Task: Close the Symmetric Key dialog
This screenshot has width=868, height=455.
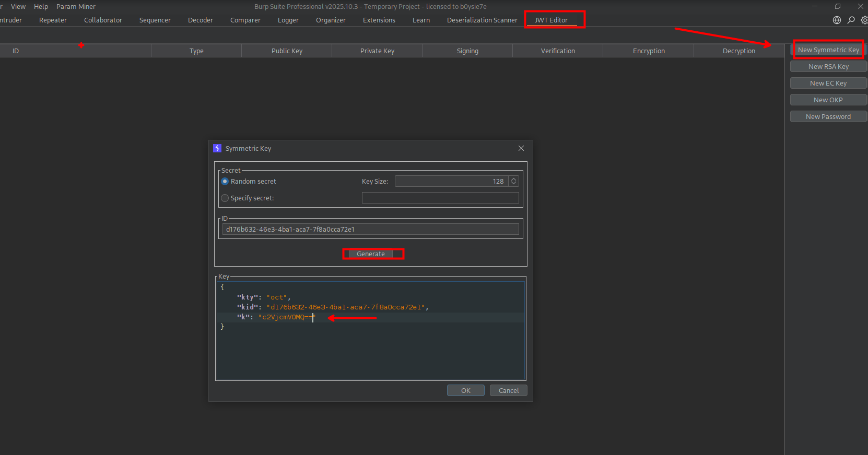Action: pos(521,148)
